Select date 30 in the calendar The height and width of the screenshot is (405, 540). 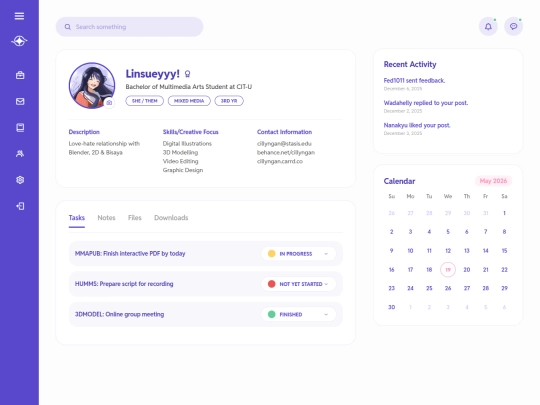pyautogui.click(x=392, y=307)
